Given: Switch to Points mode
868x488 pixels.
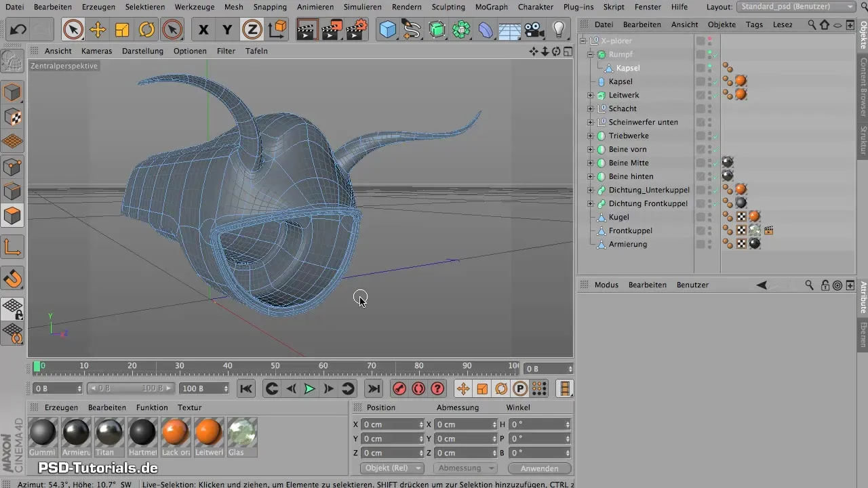Looking at the screenshot, I should pos(13,166).
